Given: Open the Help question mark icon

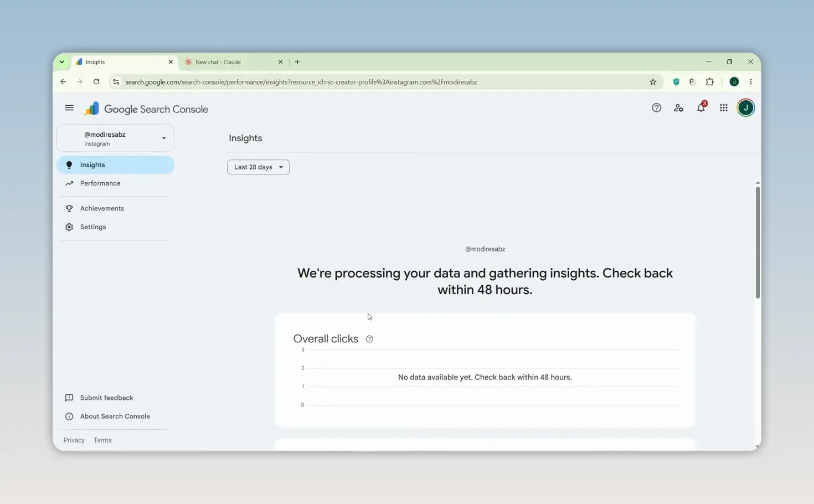Looking at the screenshot, I should (656, 108).
